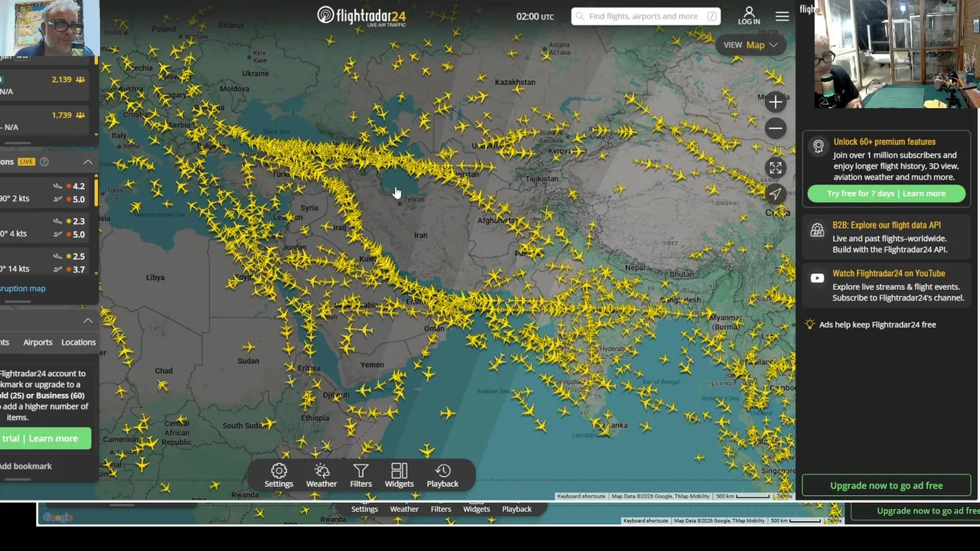Click the help question mark next to LIVE

click(44, 161)
